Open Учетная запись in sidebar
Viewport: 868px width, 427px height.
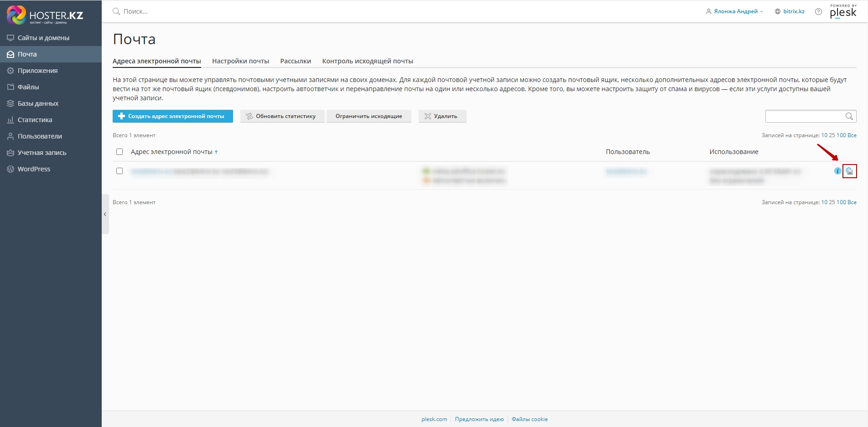51,153
